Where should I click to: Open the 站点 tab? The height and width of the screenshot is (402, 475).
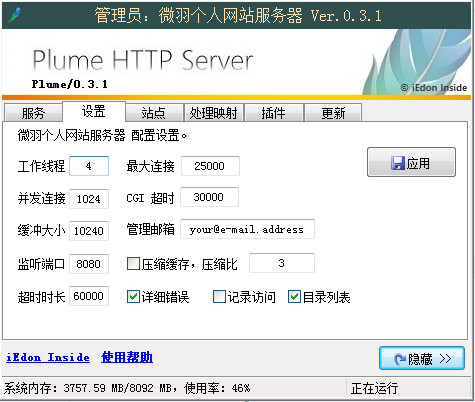click(154, 113)
